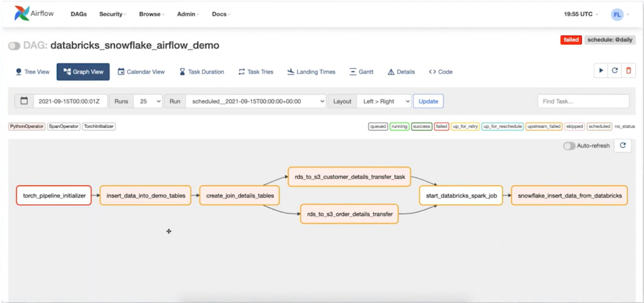644x303 pixels.
Task: Open the Task Tries tab
Action: coord(256,72)
